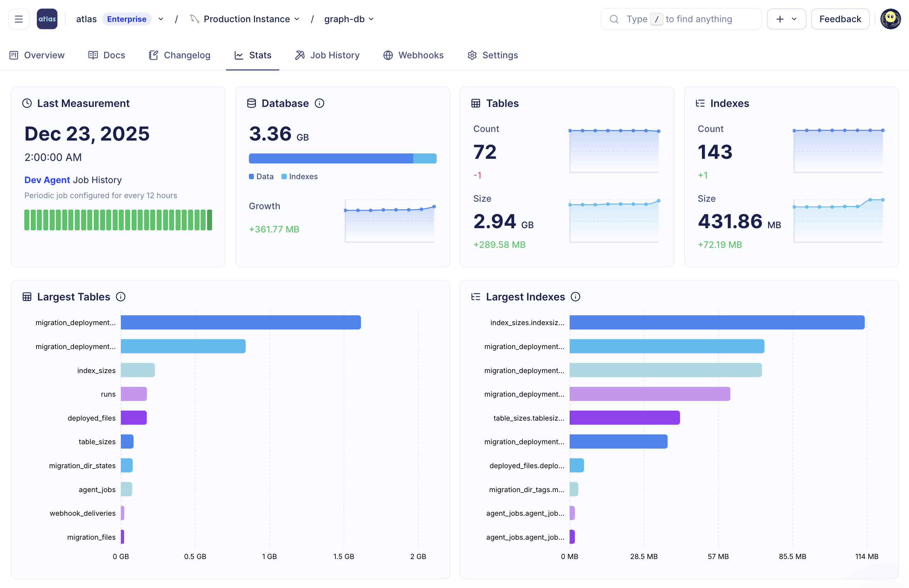Click the search magnifier icon
The height and width of the screenshot is (588, 909).
tap(614, 19)
